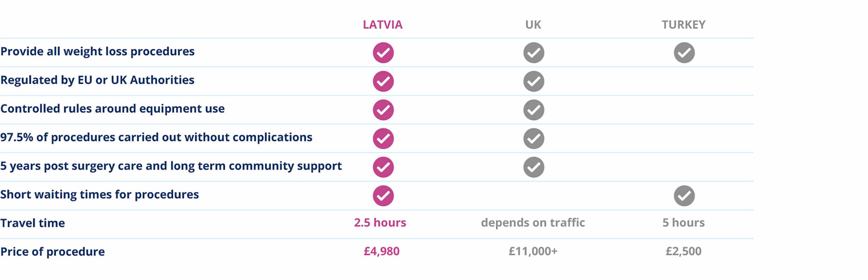Click Turkey checkmark for short waiting times
Image resolution: width=868 pixels, height=280 pixels.
(x=684, y=196)
